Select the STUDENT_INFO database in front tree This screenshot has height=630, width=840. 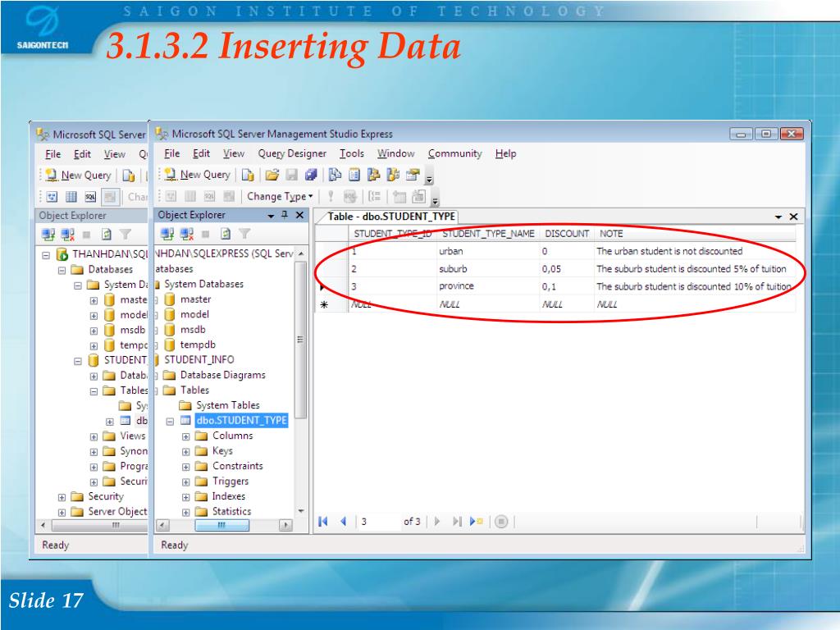click(x=199, y=359)
